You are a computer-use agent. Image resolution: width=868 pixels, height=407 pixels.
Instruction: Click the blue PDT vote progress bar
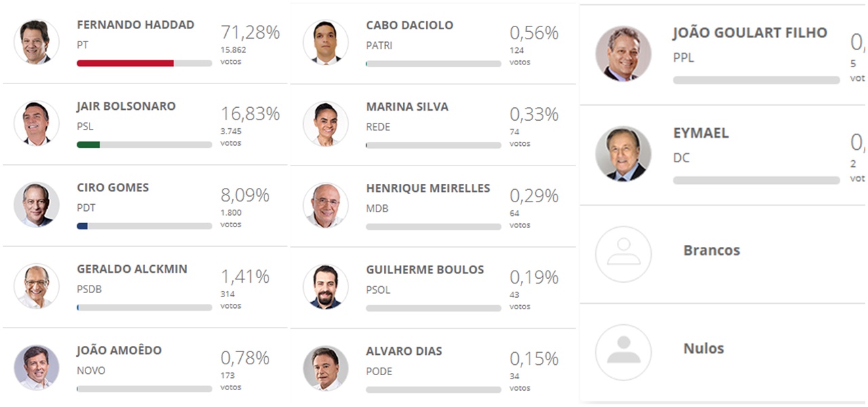[82, 226]
